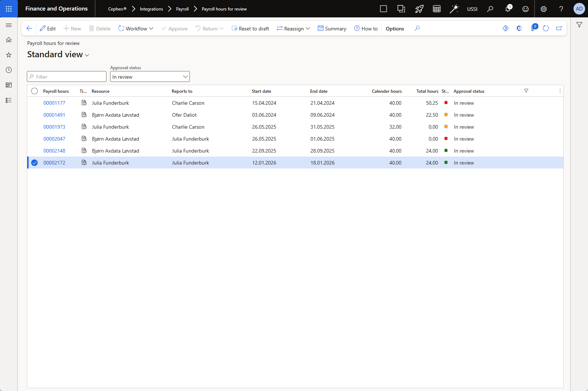
Task: Open timesheet icon for row 00001177
Action: coord(84,103)
